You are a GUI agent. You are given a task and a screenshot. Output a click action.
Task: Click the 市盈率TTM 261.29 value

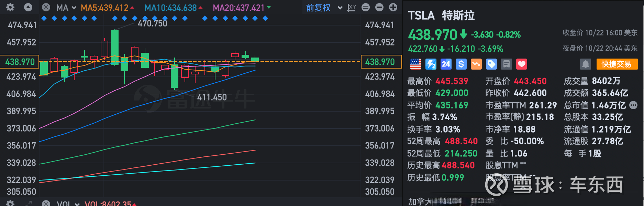543,105
